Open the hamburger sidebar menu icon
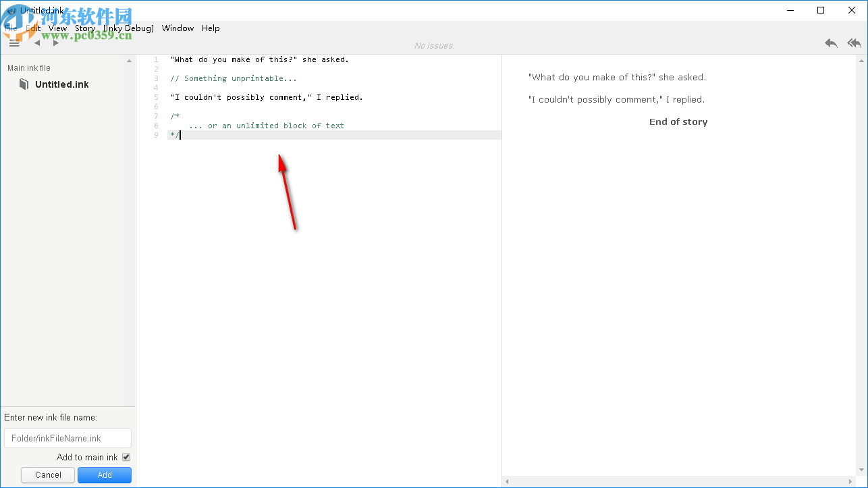This screenshot has width=868, height=488. (14, 43)
